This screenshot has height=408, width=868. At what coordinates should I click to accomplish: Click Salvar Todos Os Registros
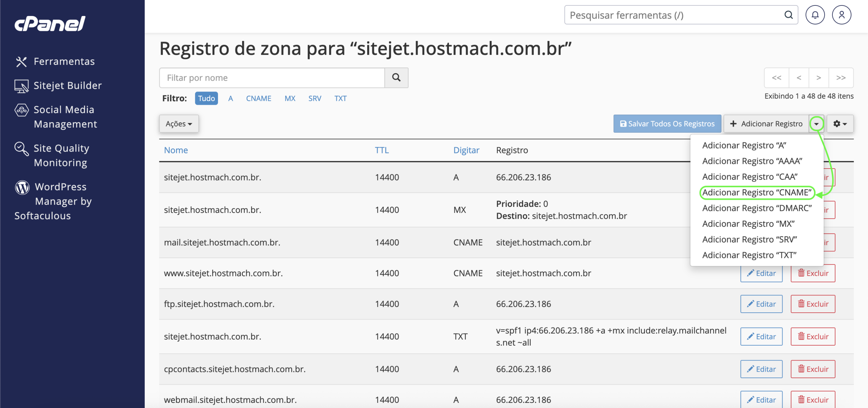pyautogui.click(x=667, y=124)
